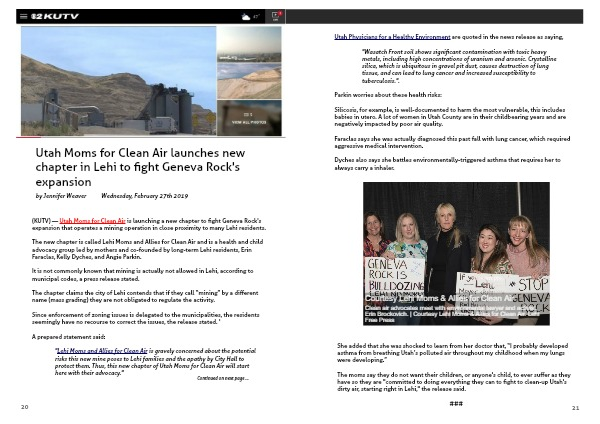Click 'A prepared statement said:' text

pos(68,337)
